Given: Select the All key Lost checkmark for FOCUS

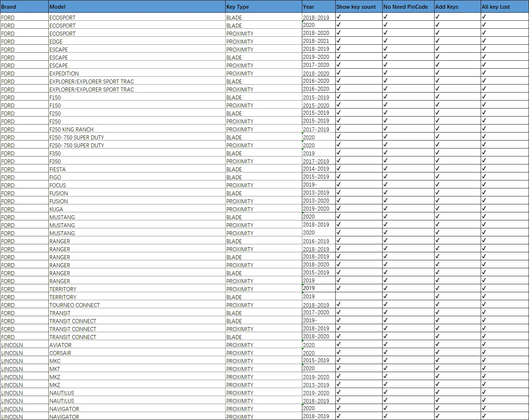Looking at the screenshot, I should [484, 184].
